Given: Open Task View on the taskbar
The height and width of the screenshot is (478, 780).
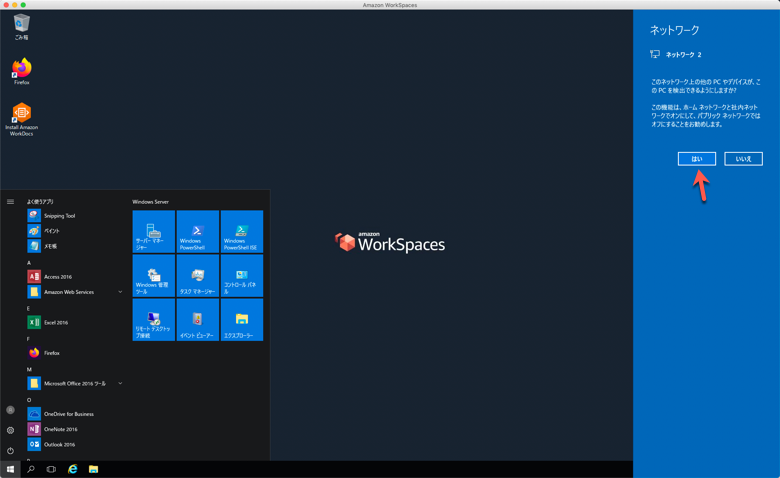Looking at the screenshot, I should click(51, 469).
